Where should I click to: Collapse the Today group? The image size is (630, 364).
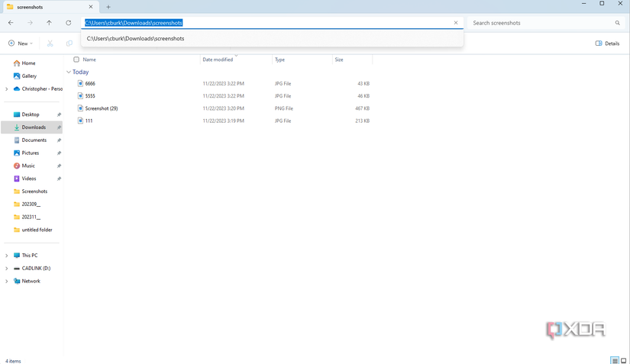[69, 72]
